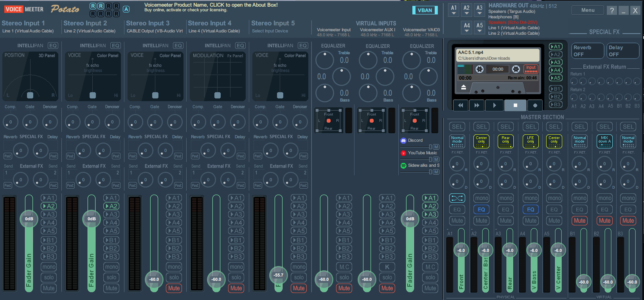Screen dimensions: 644x300
Task: Click the AAC 5.1.mp4 cassette file display
Action: click(497, 55)
